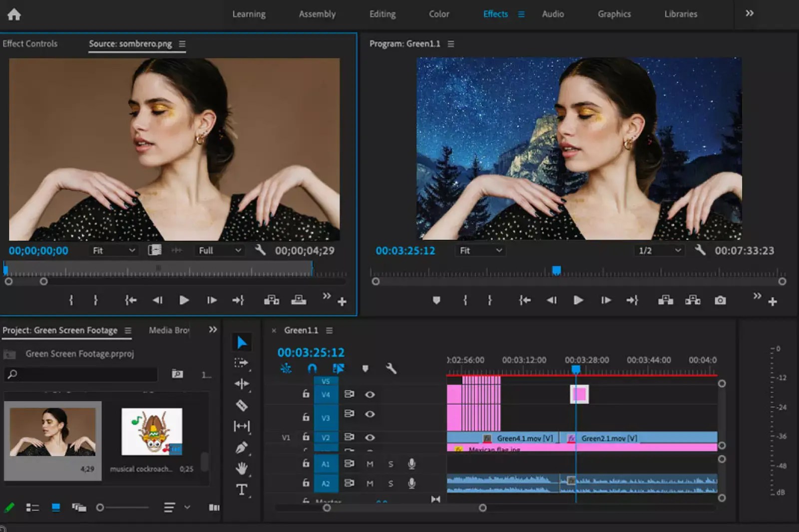The width and height of the screenshot is (799, 532).
Task: Solo the A2 audio track
Action: (x=391, y=483)
